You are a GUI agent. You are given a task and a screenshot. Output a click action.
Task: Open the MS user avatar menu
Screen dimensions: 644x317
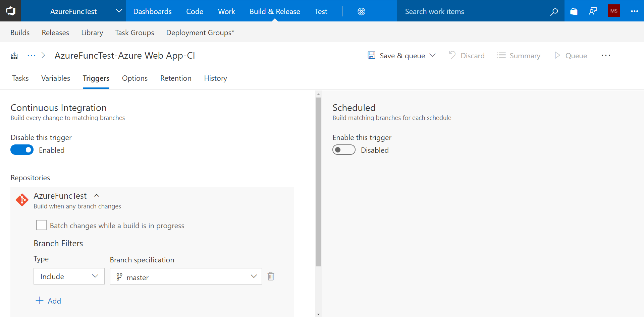click(x=614, y=11)
